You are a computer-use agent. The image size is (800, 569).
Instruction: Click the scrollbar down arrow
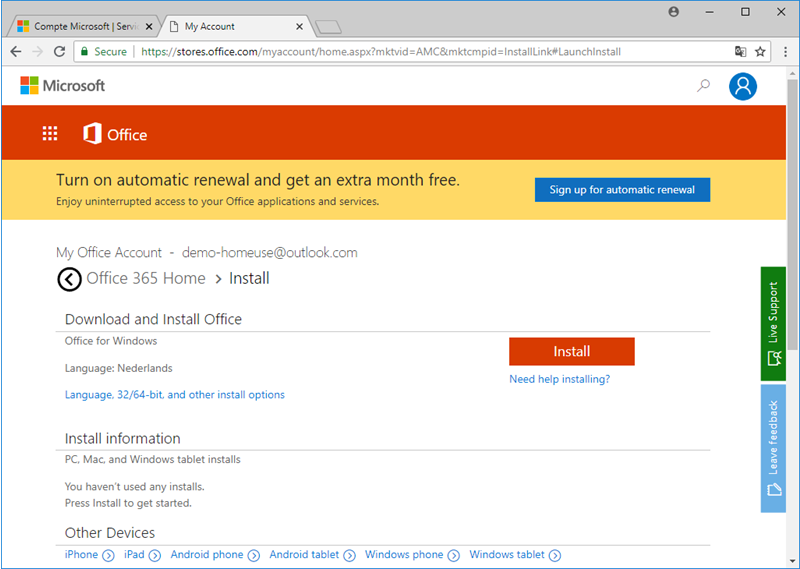click(792, 563)
